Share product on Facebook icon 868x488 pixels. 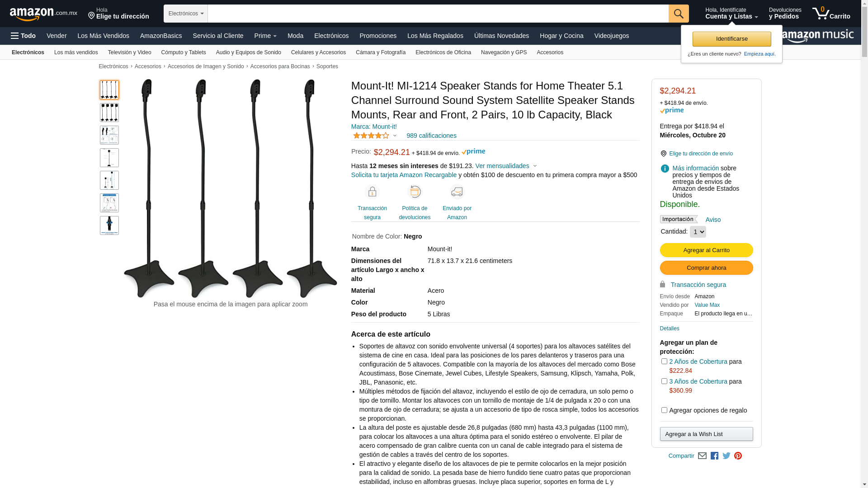714,456
